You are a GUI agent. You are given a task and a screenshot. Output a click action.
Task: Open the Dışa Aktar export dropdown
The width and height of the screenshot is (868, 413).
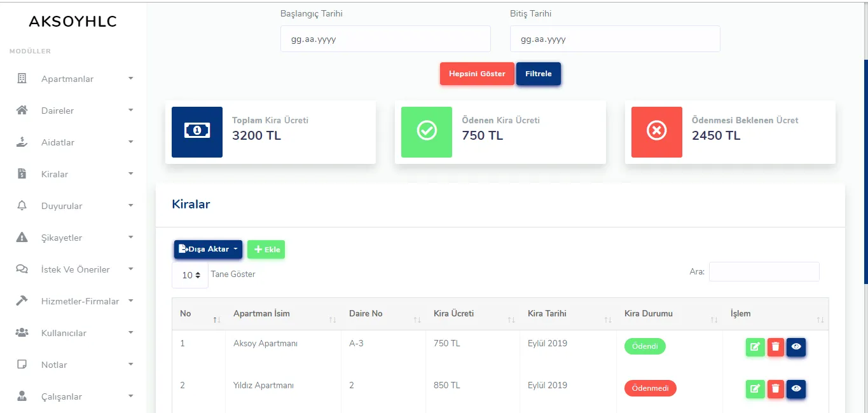(x=209, y=249)
